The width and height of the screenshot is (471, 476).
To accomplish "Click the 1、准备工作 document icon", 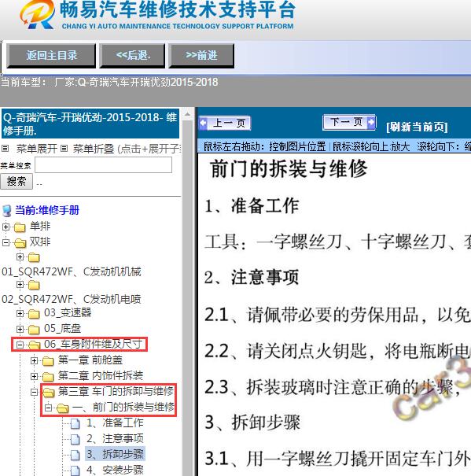I will (x=75, y=423).
